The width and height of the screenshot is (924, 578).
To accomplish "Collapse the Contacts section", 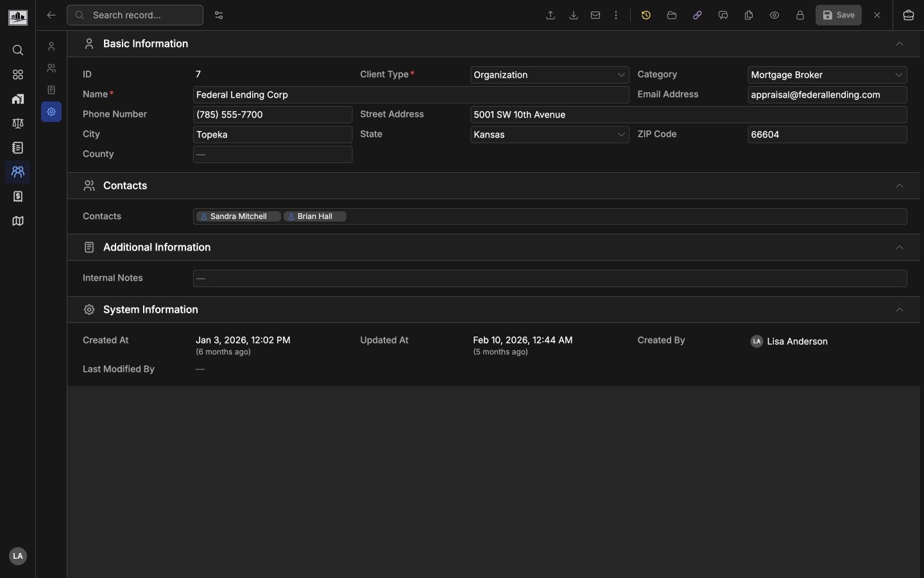I will point(900,186).
